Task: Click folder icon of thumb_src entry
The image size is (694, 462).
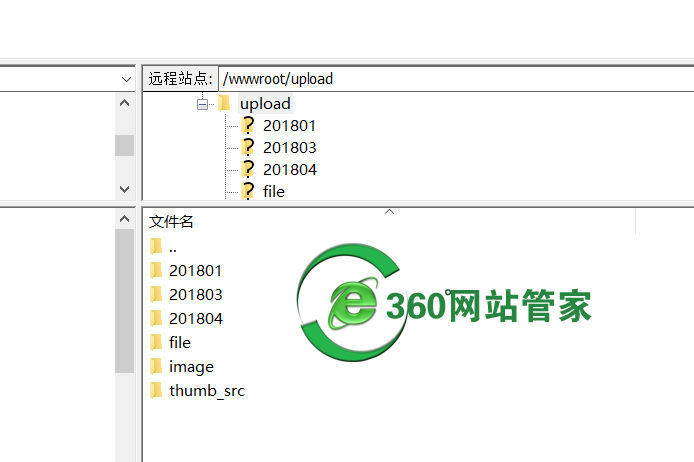Action: [156, 390]
